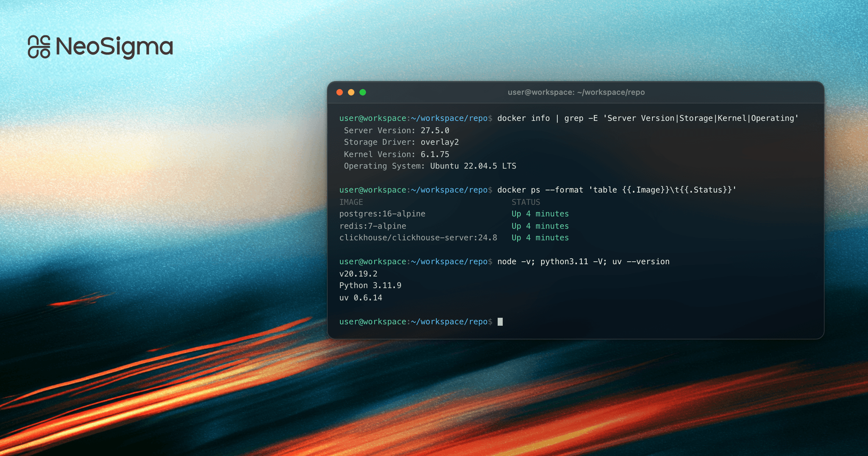Click the NeoSigma wordmark text

point(114,47)
